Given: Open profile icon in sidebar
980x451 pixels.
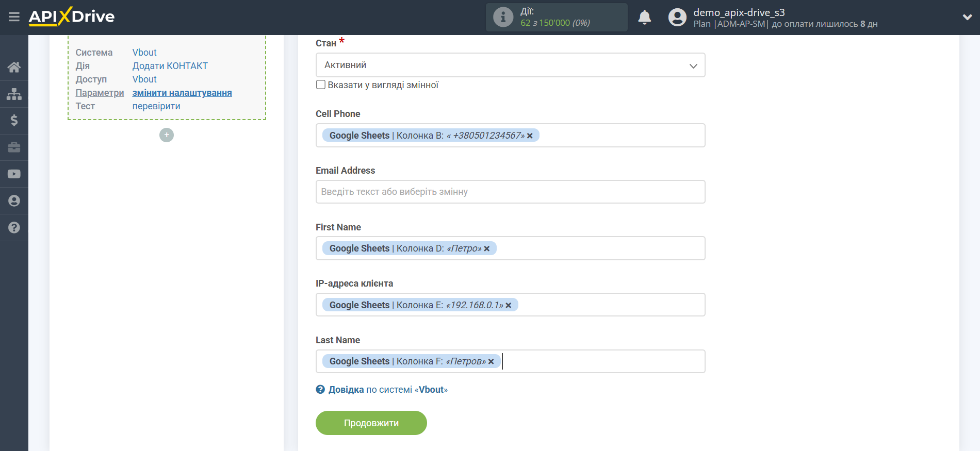Looking at the screenshot, I should pyautogui.click(x=14, y=201).
